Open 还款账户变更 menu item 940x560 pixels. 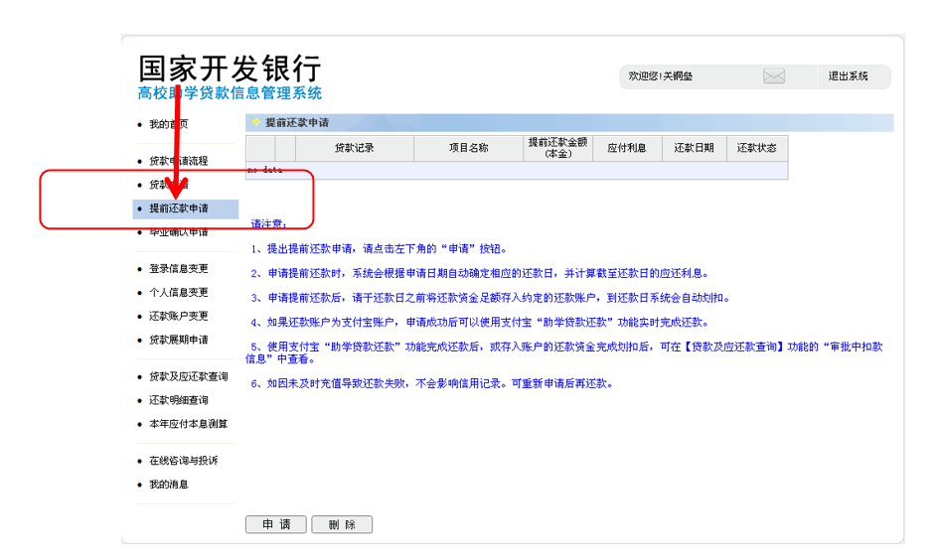pos(179,316)
